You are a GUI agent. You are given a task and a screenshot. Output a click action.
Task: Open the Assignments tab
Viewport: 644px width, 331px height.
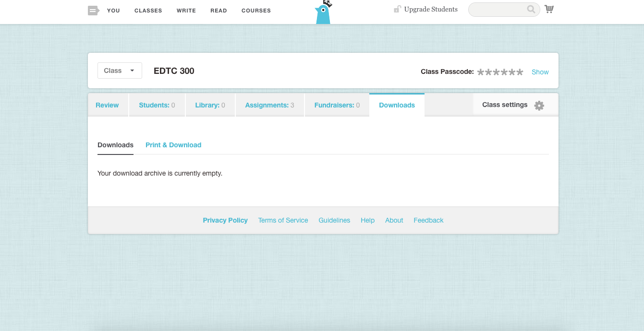[270, 105]
